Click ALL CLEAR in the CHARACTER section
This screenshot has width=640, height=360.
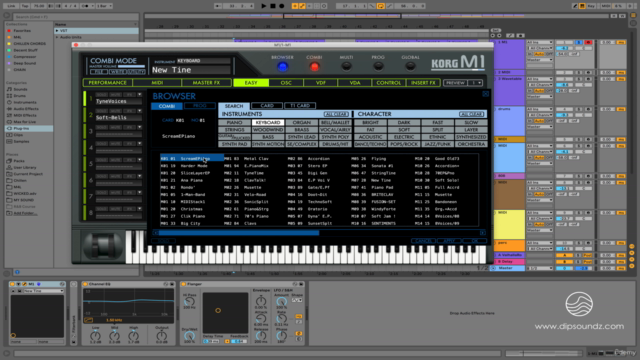point(471,114)
